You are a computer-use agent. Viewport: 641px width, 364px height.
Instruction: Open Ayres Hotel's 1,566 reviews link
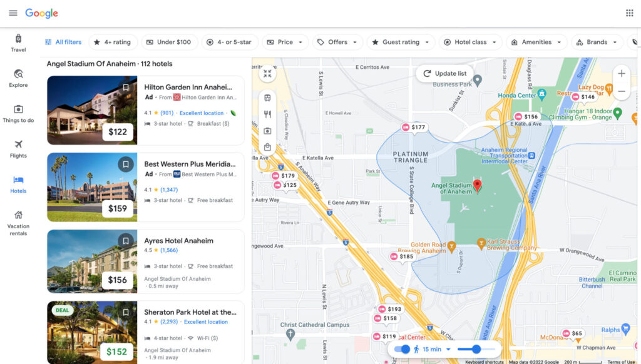point(169,250)
